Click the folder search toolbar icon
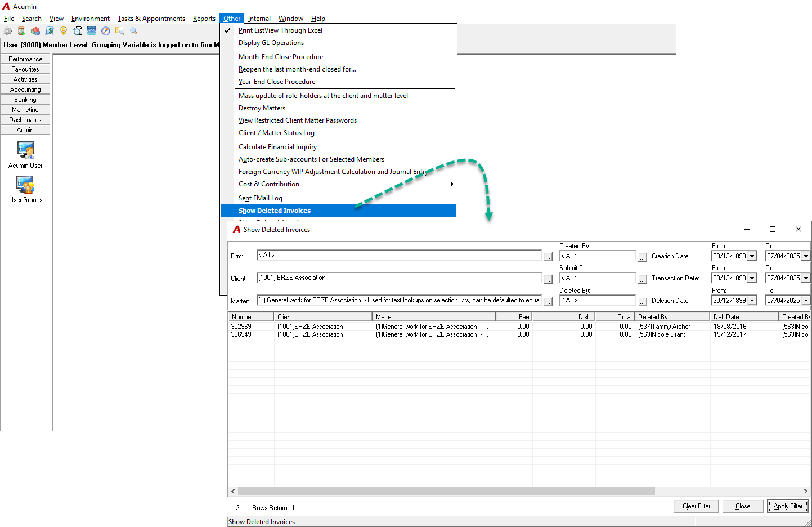Viewport: 812px width, 527px height. coord(120,31)
